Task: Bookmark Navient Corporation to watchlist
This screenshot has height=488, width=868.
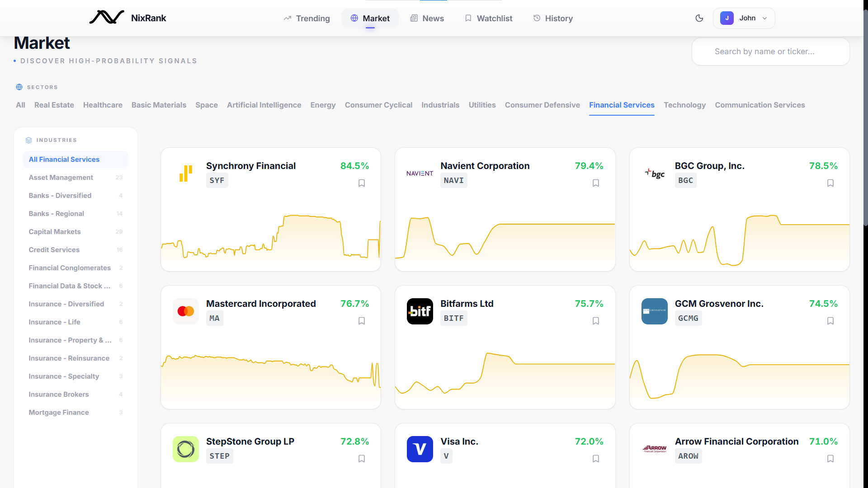Action: point(596,183)
